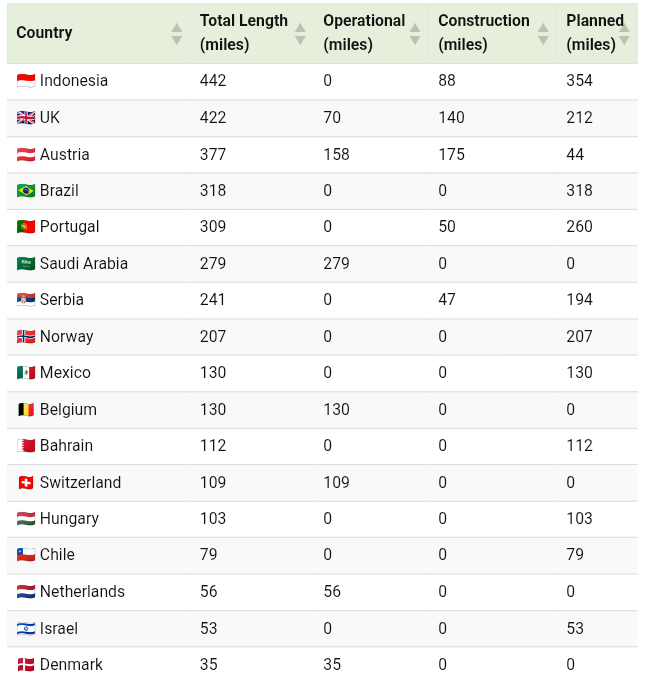Sort Operational column using its sort arrows
The height and width of the screenshot is (685, 645).
click(x=415, y=33)
